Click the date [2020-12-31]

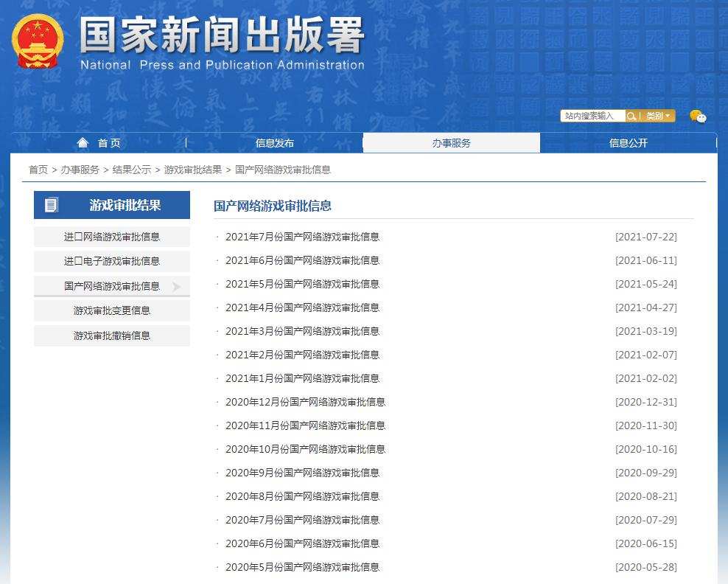click(x=645, y=402)
